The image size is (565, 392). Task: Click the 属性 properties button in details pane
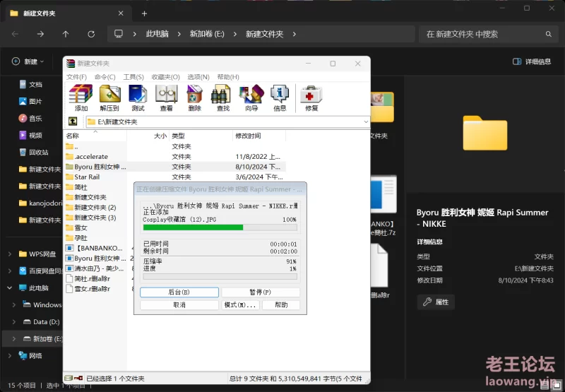436,302
